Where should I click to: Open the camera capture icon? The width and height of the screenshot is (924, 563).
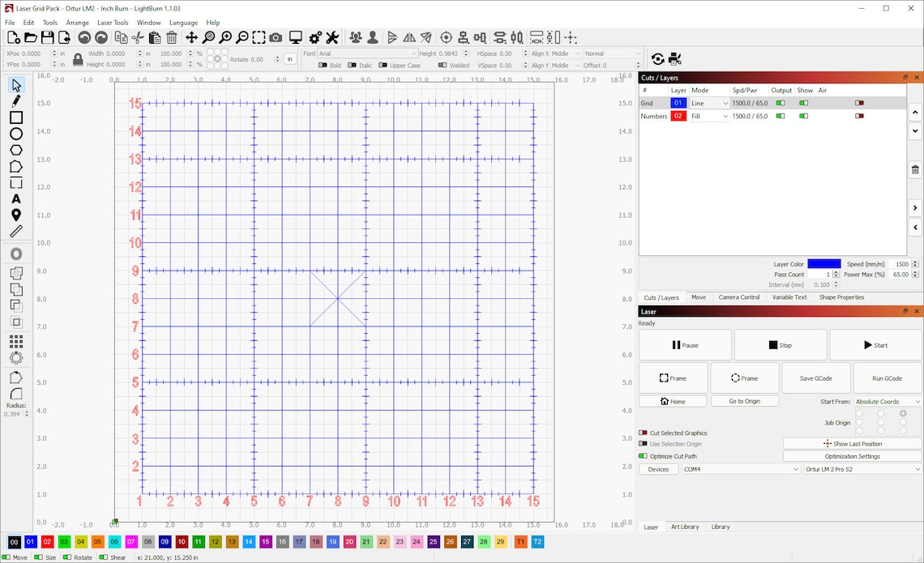[276, 37]
